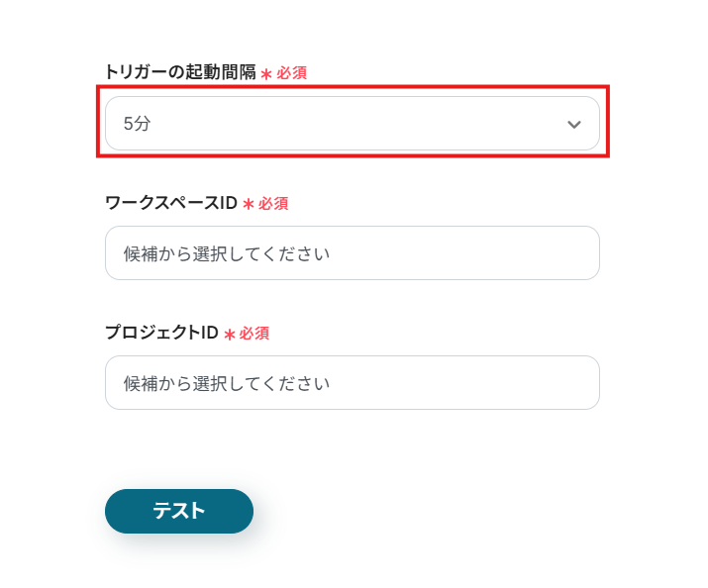
Task: Click the red asterisk beside ワークスペースID
Action: pos(248,204)
